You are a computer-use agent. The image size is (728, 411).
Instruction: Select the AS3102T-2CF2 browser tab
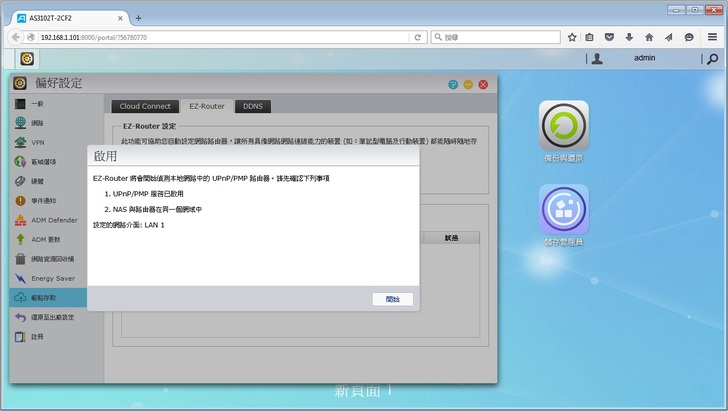70,18
